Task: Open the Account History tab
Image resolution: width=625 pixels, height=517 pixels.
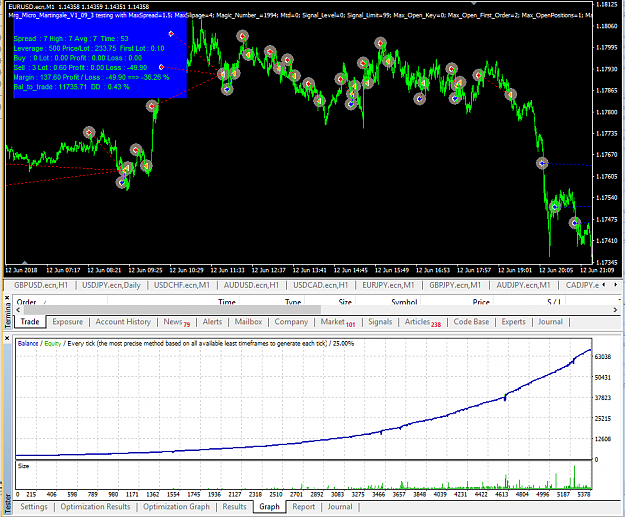Action: tap(123, 322)
